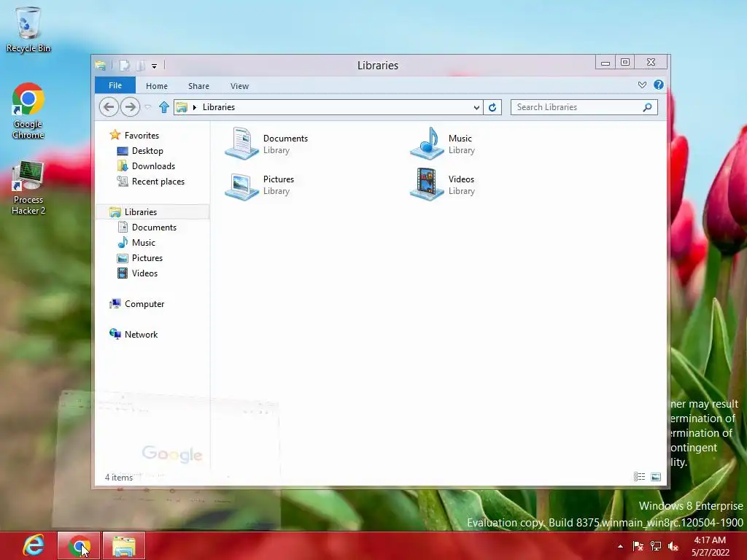747x560 pixels.
Task: Open Internet Explorer from taskbar
Action: coord(34,545)
